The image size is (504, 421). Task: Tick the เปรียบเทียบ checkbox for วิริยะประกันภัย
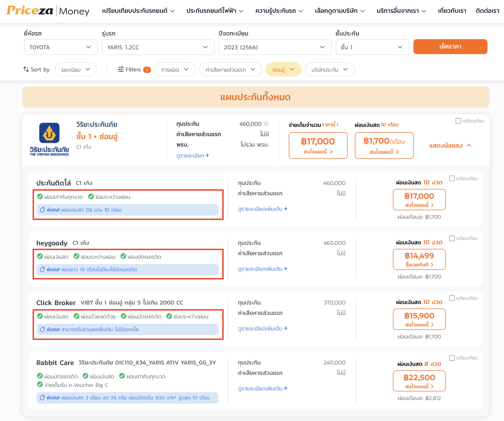458,121
